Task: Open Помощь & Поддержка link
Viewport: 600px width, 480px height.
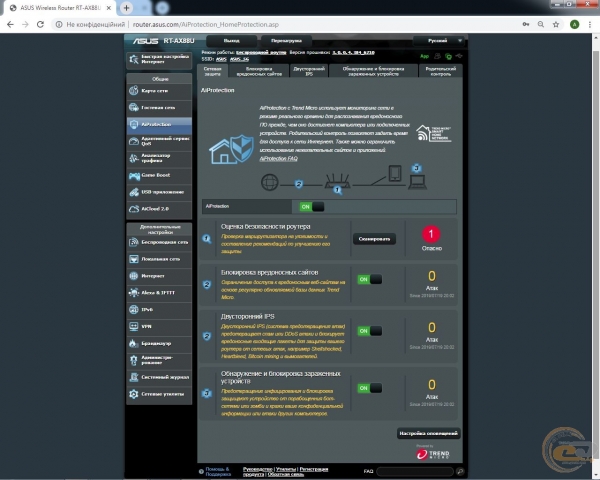Action: click(218, 472)
